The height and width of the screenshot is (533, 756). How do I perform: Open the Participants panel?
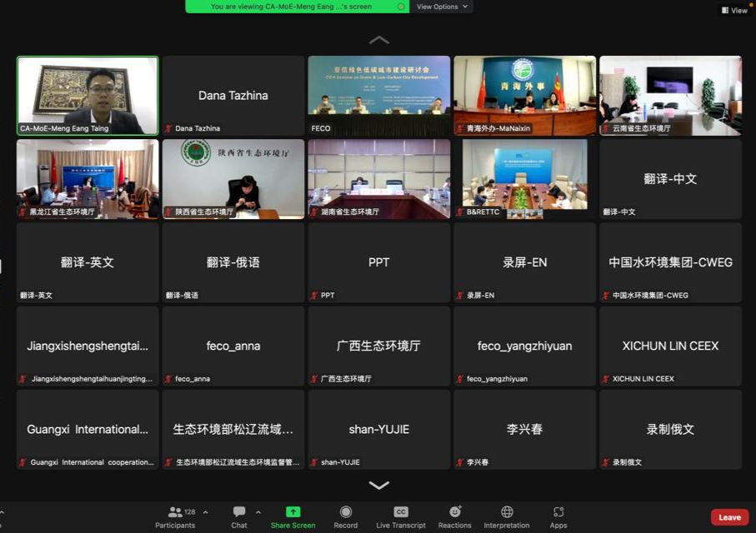pos(175,516)
